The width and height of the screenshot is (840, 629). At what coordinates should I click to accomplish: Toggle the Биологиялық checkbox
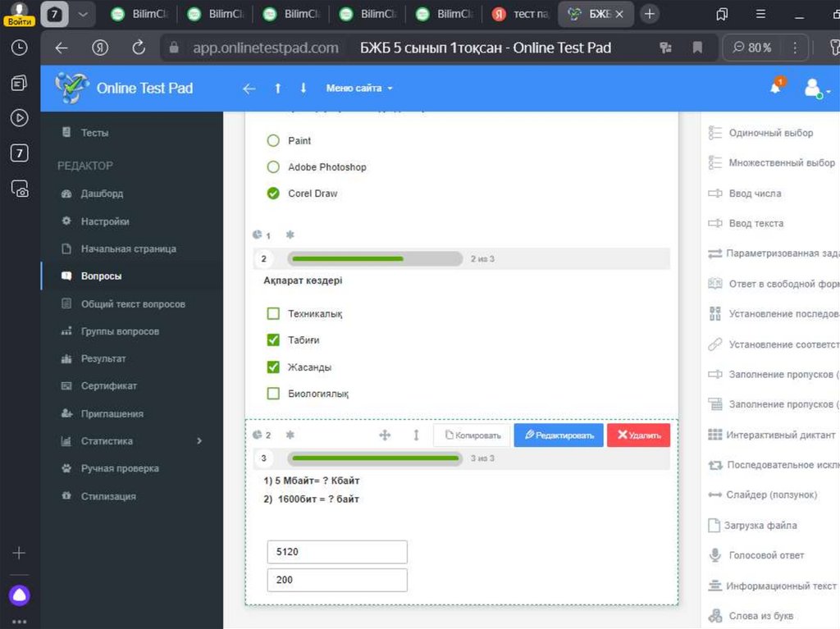tap(273, 394)
